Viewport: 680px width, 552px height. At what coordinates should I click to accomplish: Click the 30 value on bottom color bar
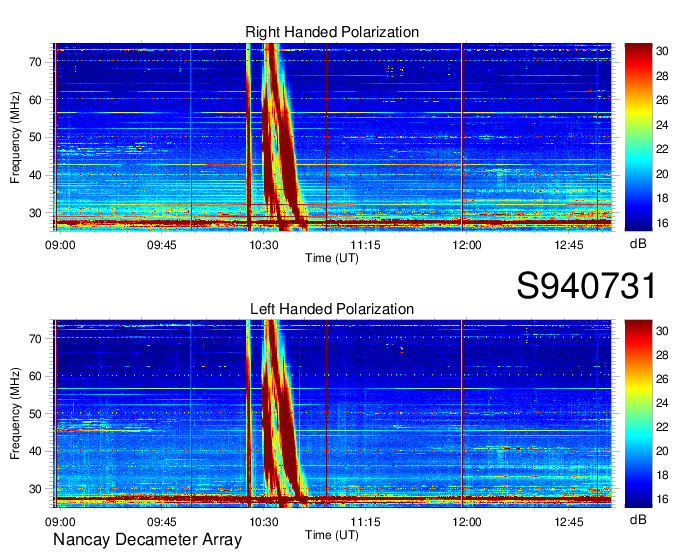coord(662,331)
